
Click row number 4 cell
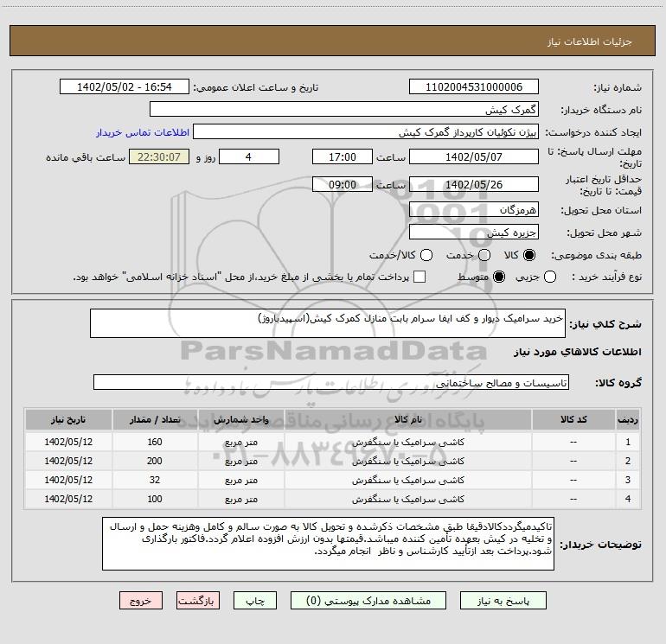tap(628, 500)
